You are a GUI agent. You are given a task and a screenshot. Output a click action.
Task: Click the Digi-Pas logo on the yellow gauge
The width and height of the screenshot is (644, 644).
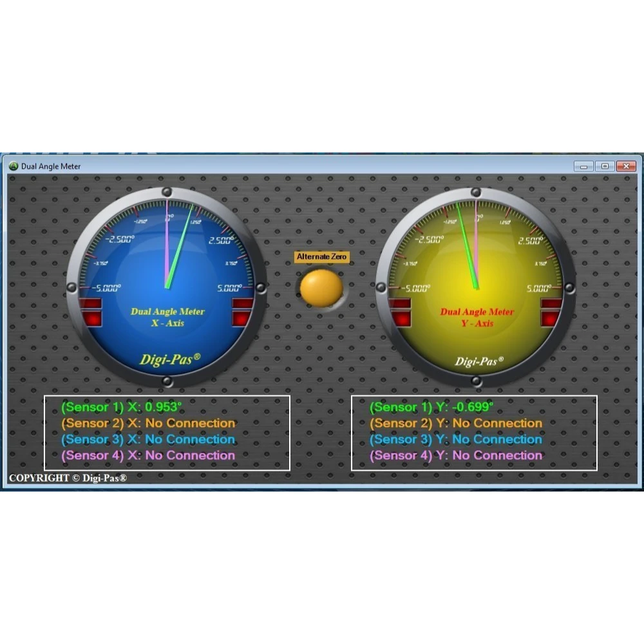479,361
